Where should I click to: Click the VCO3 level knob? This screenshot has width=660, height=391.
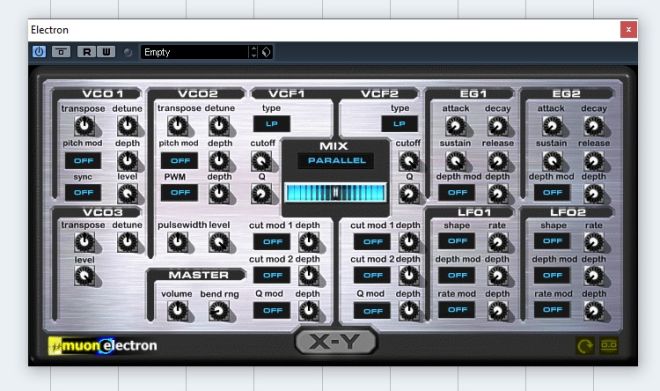coord(84,276)
